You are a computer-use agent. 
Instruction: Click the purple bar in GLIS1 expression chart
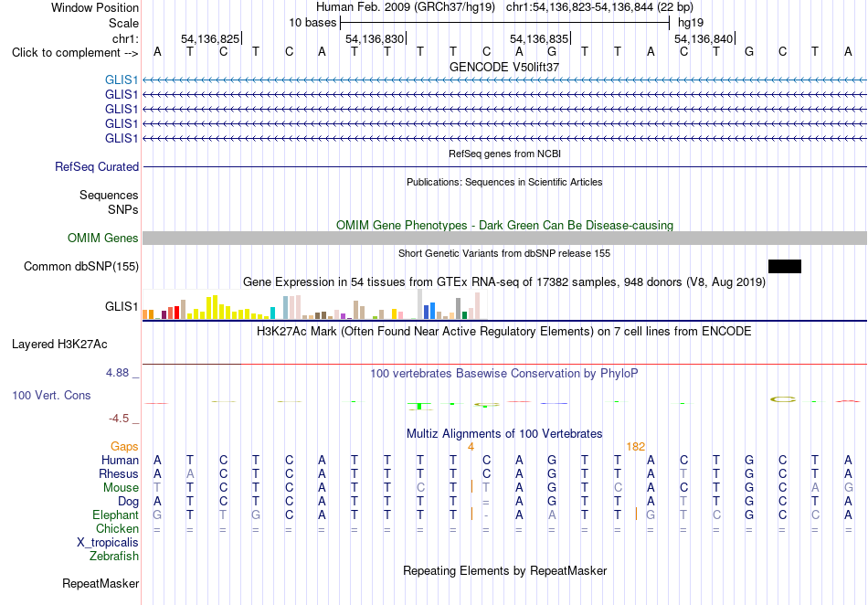344,316
